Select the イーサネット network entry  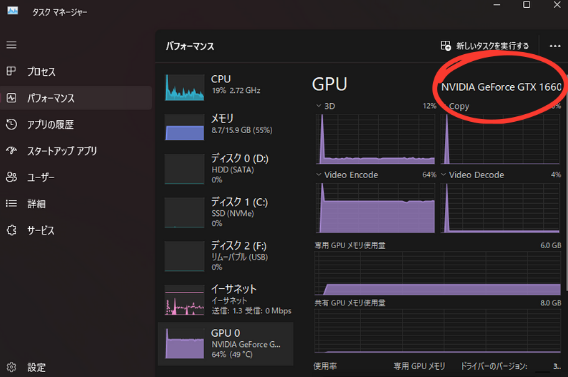[x=226, y=300]
